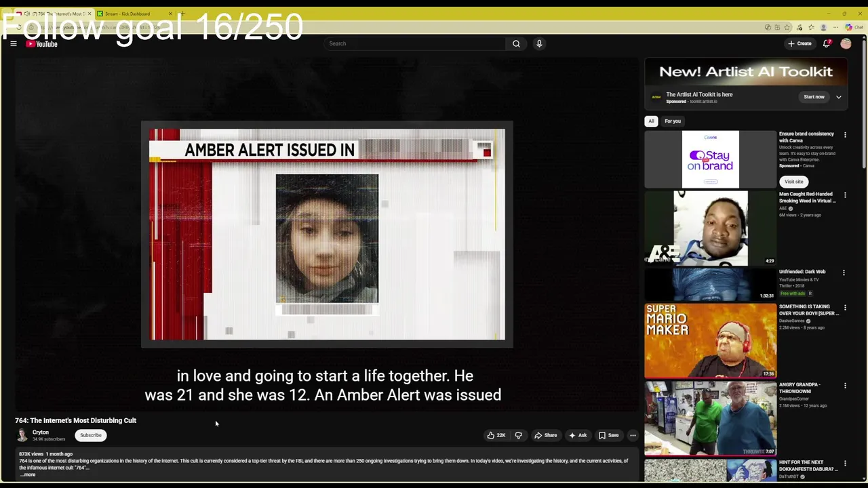The height and width of the screenshot is (488, 868).
Task: Share this video
Action: [546, 435]
